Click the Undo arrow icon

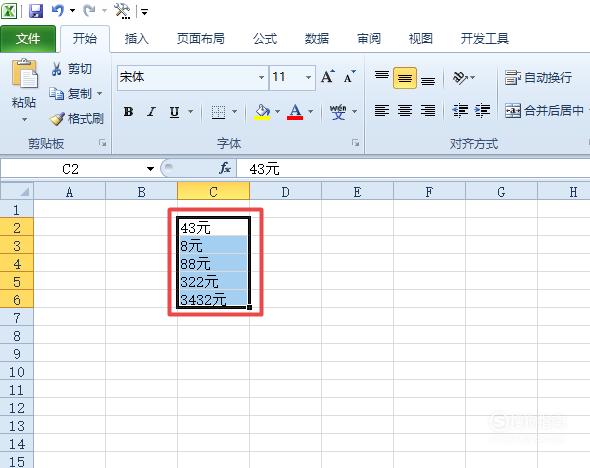pyautogui.click(x=58, y=10)
